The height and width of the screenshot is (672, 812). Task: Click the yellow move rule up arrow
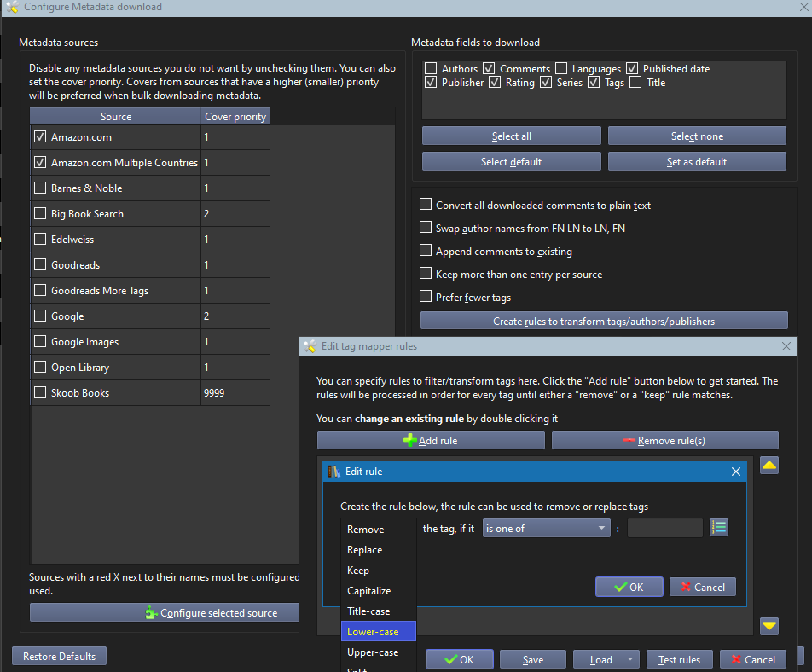769,465
